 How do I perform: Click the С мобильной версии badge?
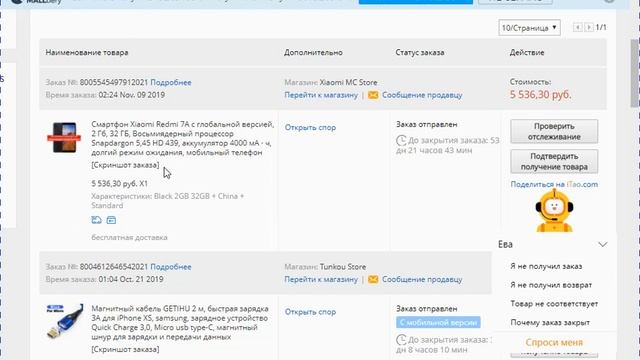point(438,322)
